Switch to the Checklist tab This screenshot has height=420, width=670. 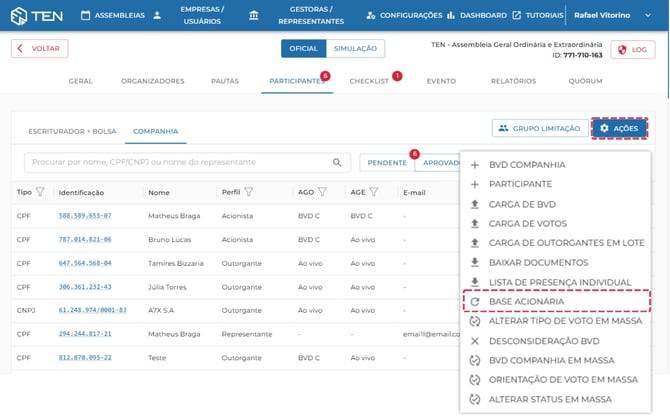tap(369, 81)
